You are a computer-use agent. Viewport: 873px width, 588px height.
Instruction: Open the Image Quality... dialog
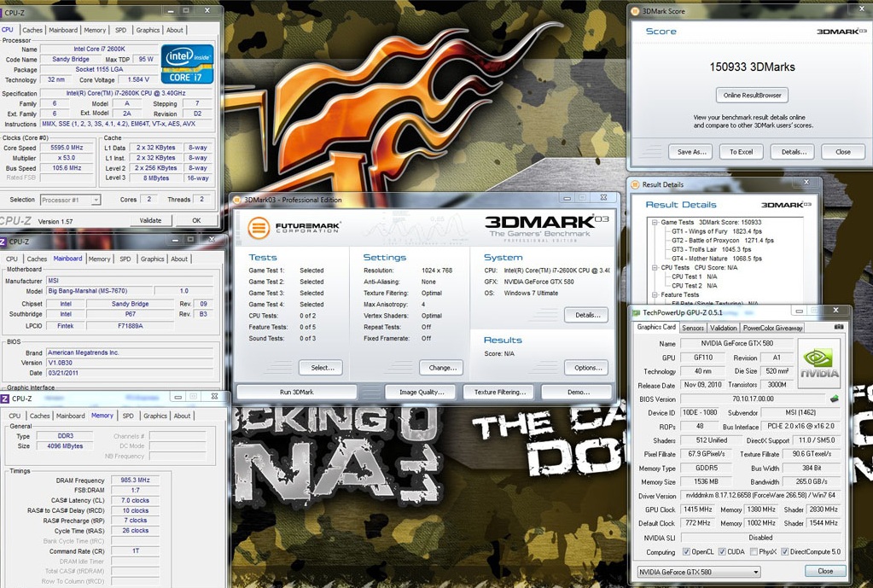click(x=421, y=392)
